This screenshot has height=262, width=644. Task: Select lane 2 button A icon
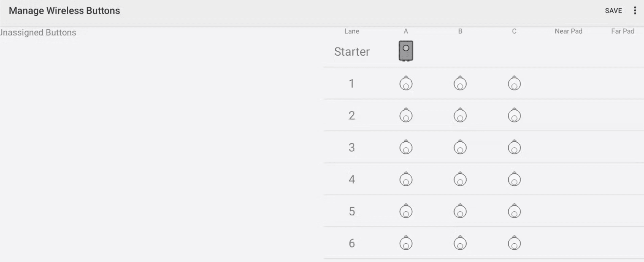pyautogui.click(x=406, y=115)
